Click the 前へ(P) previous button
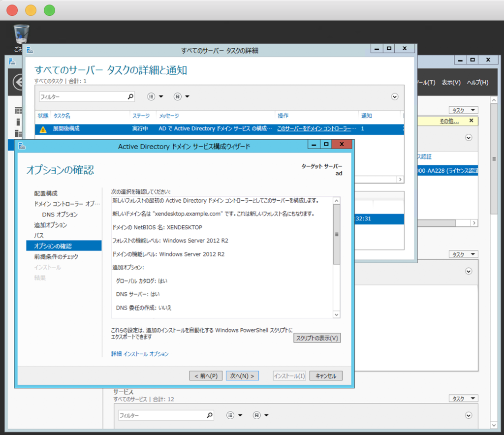 click(206, 376)
